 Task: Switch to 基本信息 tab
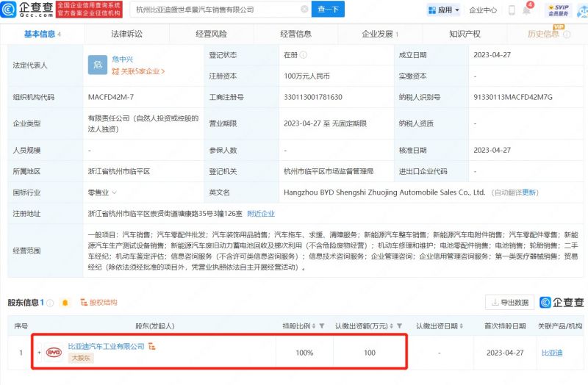click(42, 34)
